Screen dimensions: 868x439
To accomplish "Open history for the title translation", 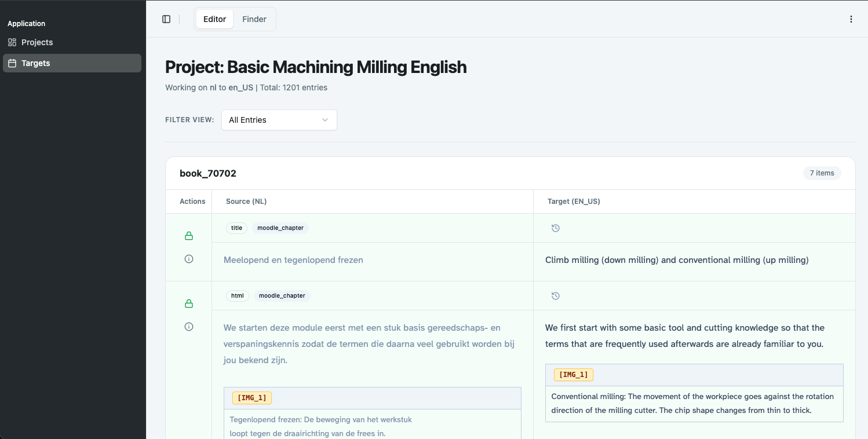I will (x=555, y=228).
